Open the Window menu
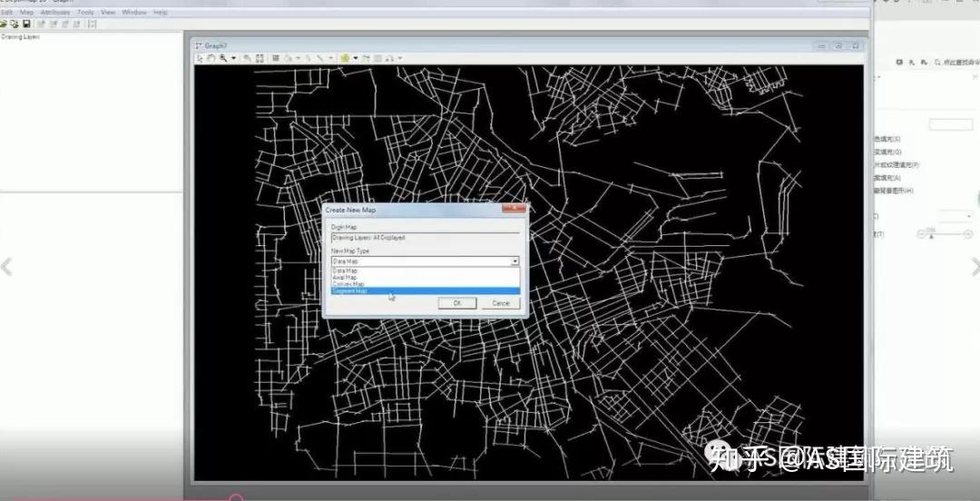Viewport: 980px width, 501px height. (133, 12)
